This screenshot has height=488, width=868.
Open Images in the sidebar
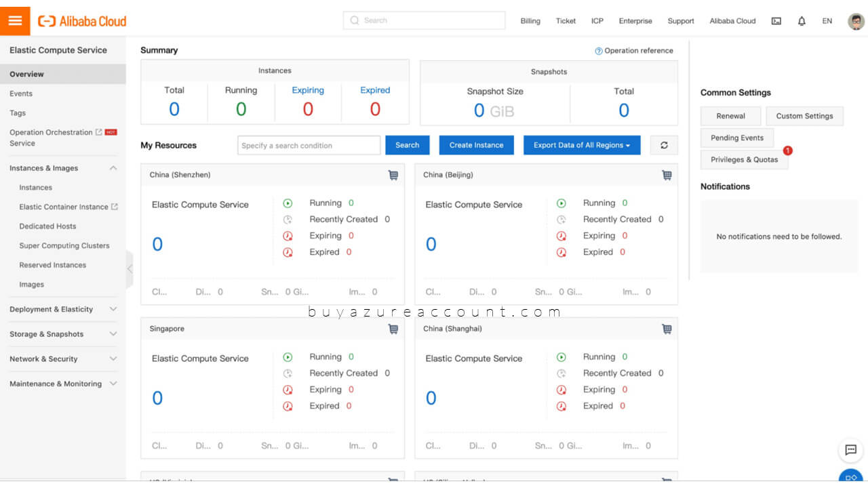(x=32, y=285)
